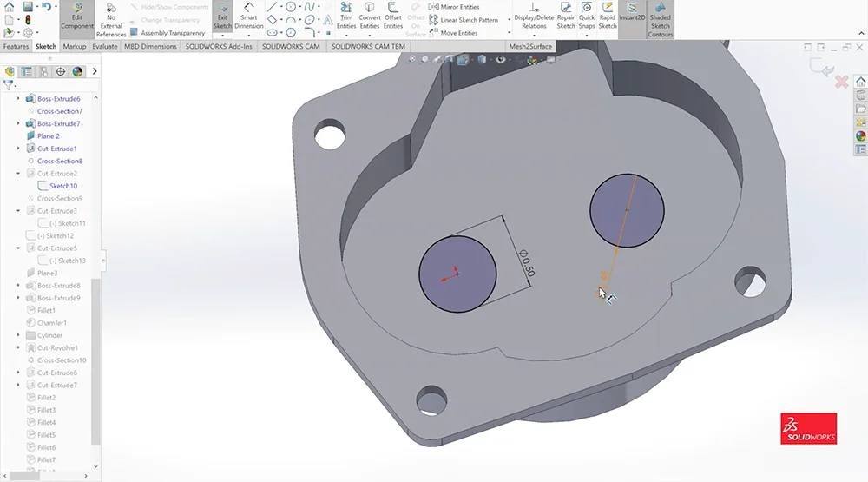Image resolution: width=868 pixels, height=482 pixels.
Task: Select Sketch10 in the feature tree
Action: pyautogui.click(x=62, y=186)
